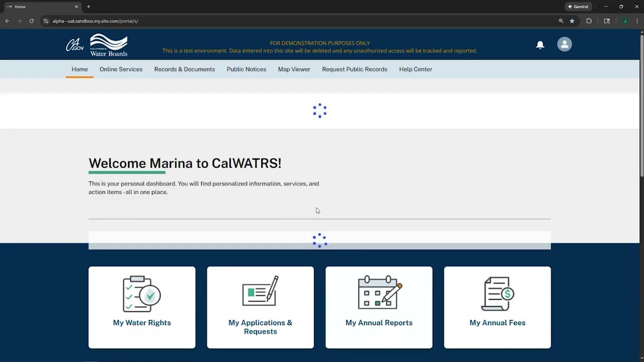The width and height of the screenshot is (644, 362).
Task: Click the 'This is a test environment' warning text
Action: 319,51
